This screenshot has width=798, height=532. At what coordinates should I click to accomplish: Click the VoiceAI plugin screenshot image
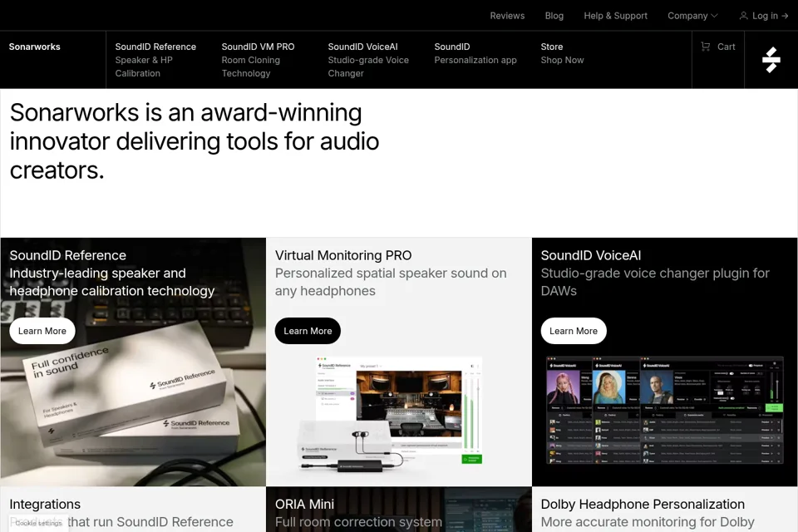click(x=664, y=411)
